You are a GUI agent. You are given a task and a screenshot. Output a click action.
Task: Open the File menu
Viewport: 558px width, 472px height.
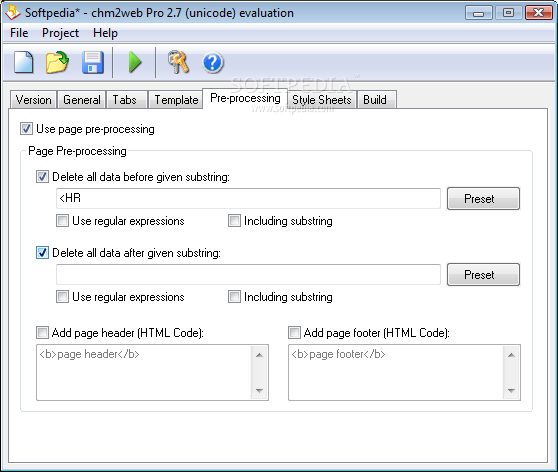pyautogui.click(x=19, y=33)
